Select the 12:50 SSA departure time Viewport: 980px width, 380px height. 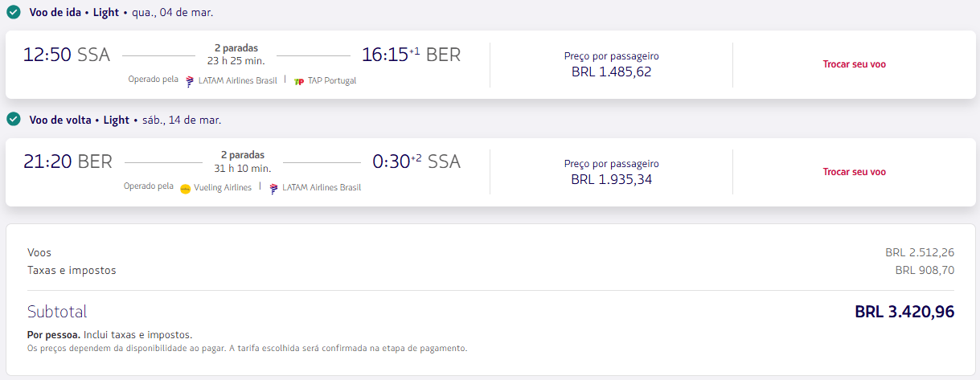pos(67,55)
